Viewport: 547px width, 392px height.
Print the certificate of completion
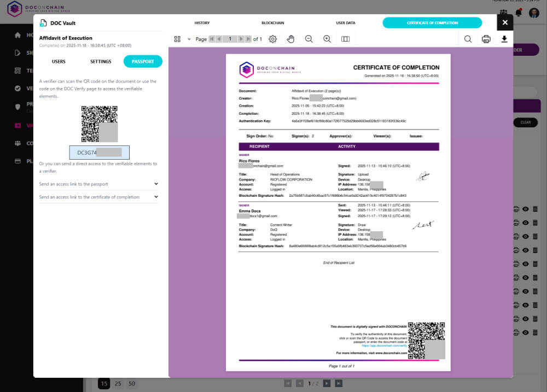(486, 39)
